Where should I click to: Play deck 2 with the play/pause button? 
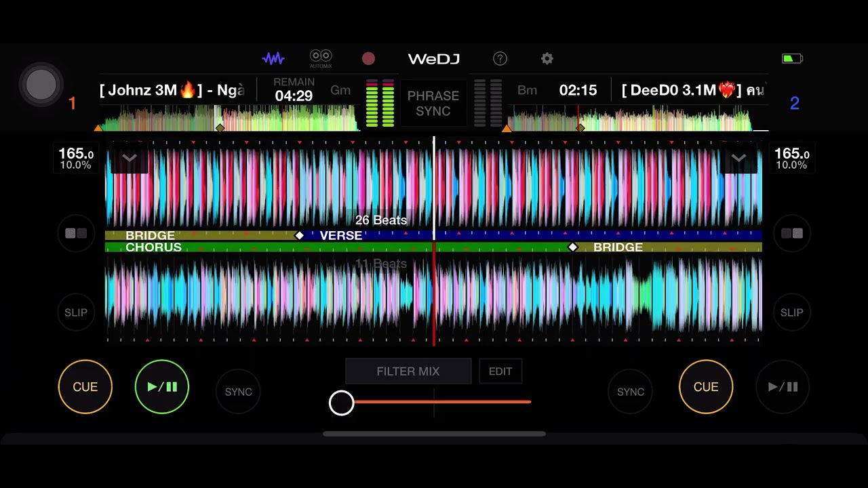pos(783,387)
